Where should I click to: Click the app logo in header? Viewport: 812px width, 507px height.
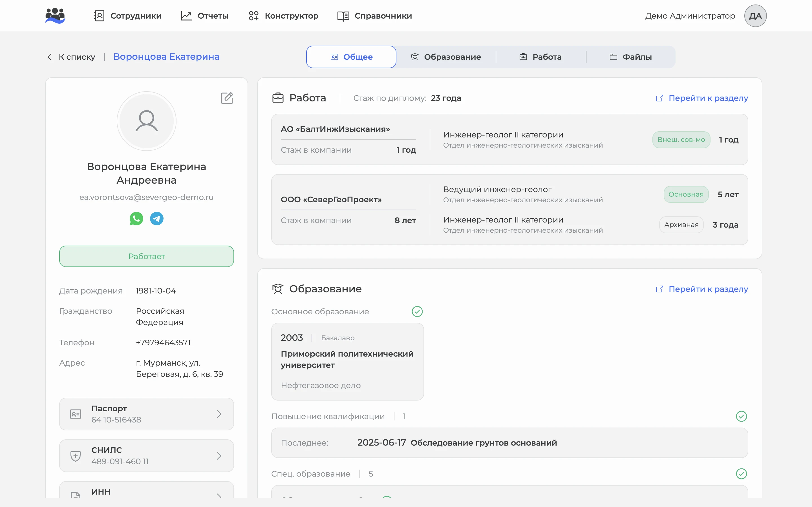point(55,16)
